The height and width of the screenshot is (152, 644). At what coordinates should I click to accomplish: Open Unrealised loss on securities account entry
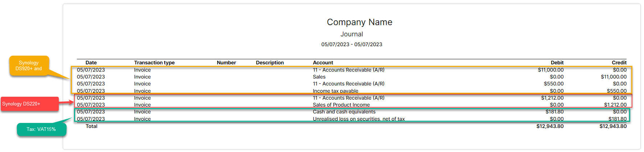click(x=359, y=119)
